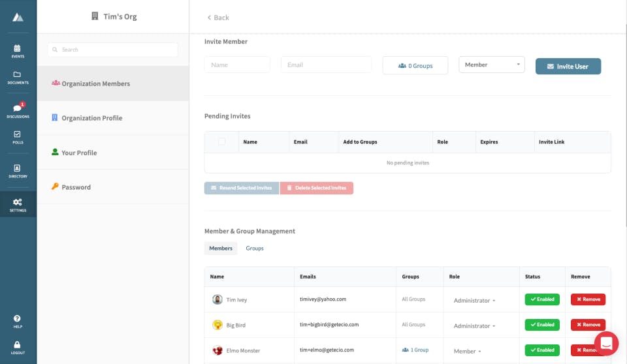Screen dimensions: 627x364
Task: Expand Tim Ivey's Administrator role dropdown
Action: pyautogui.click(x=474, y=301)
